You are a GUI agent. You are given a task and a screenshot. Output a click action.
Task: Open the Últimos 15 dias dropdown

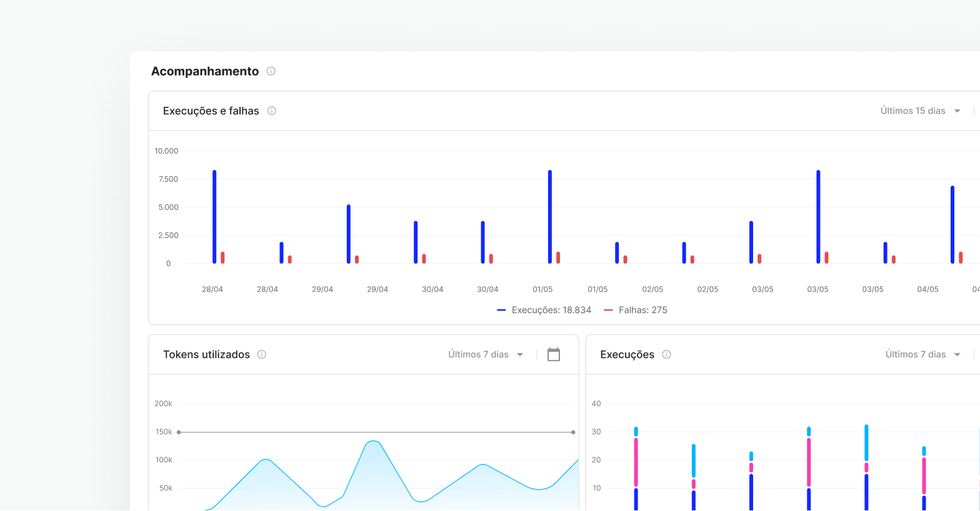point(920,111)
